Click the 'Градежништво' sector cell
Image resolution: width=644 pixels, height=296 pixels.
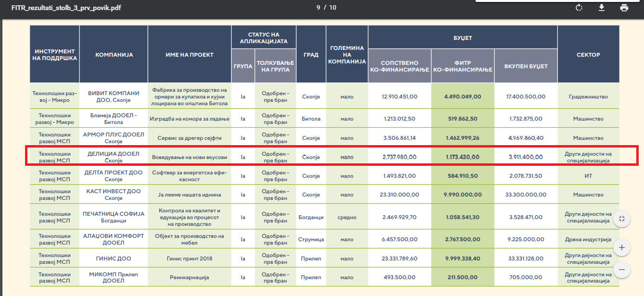[588, 97]
